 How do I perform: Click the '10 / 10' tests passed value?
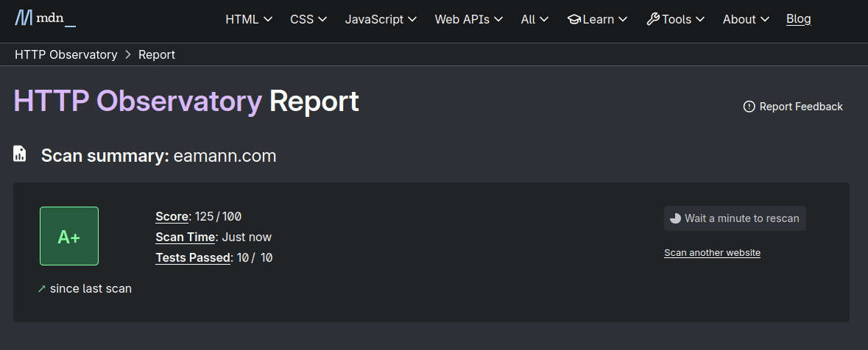coord(255,257)
